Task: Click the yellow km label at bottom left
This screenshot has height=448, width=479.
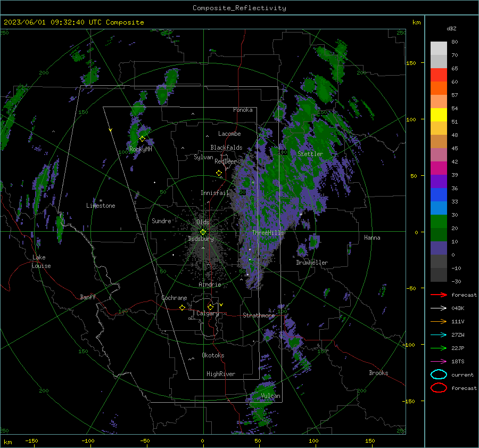Action: point(7,442)
